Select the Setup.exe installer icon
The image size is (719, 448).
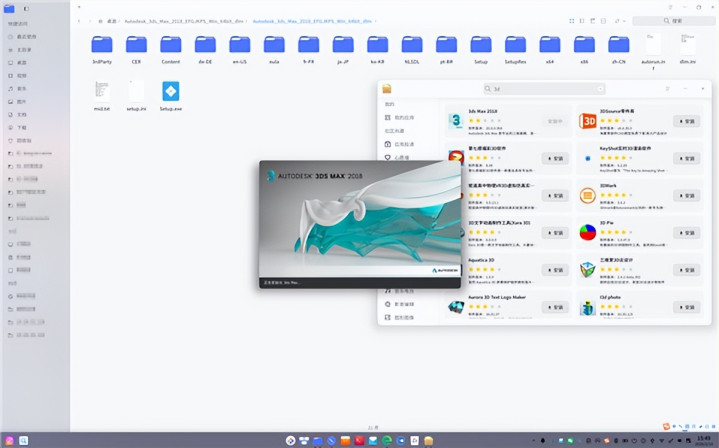(171, 91)
